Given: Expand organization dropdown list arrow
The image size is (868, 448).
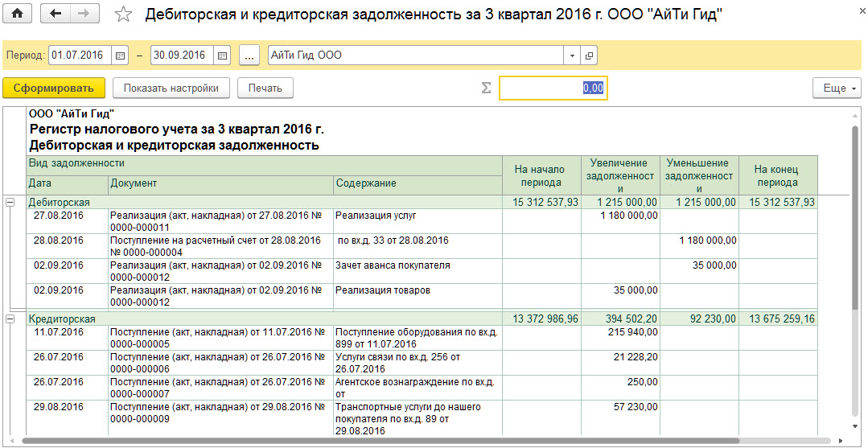Looking at the screenshot, I should pyautogui.click(x=572, y=55).
